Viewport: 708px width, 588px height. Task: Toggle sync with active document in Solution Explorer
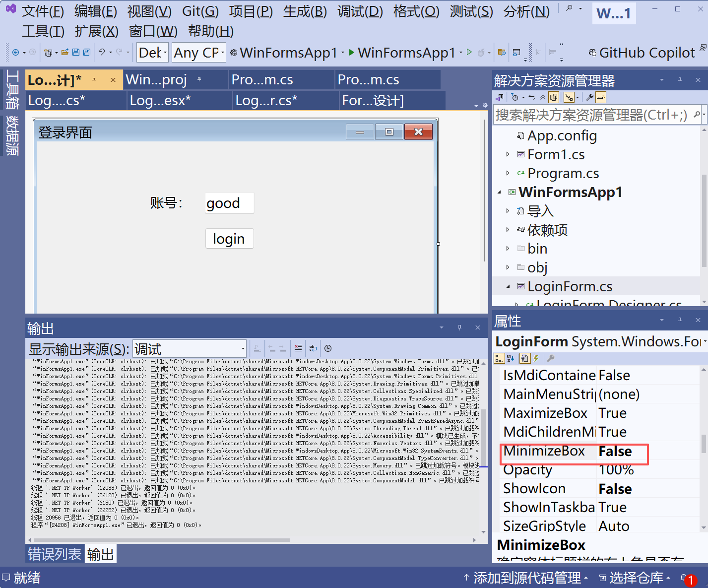point(531,97)
